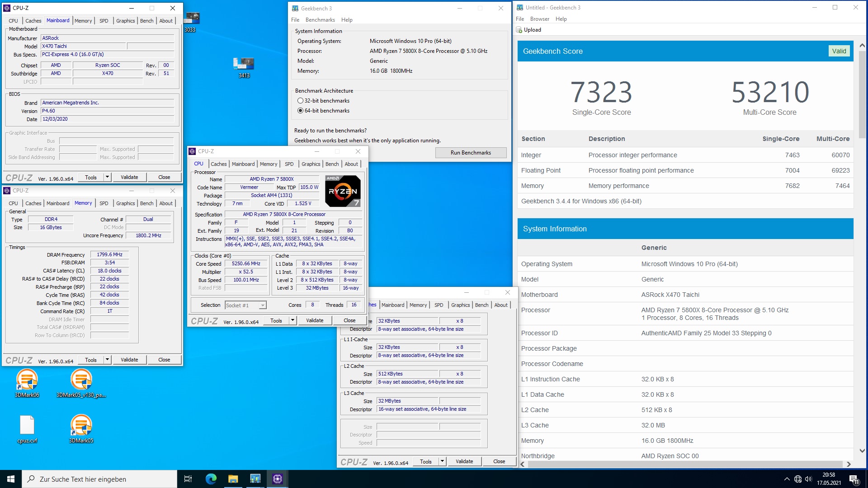The image size is (868, 488).
Task: Select 64-bit benchmarks radio option
Action: pyautogui.click(x=300, y=111)
